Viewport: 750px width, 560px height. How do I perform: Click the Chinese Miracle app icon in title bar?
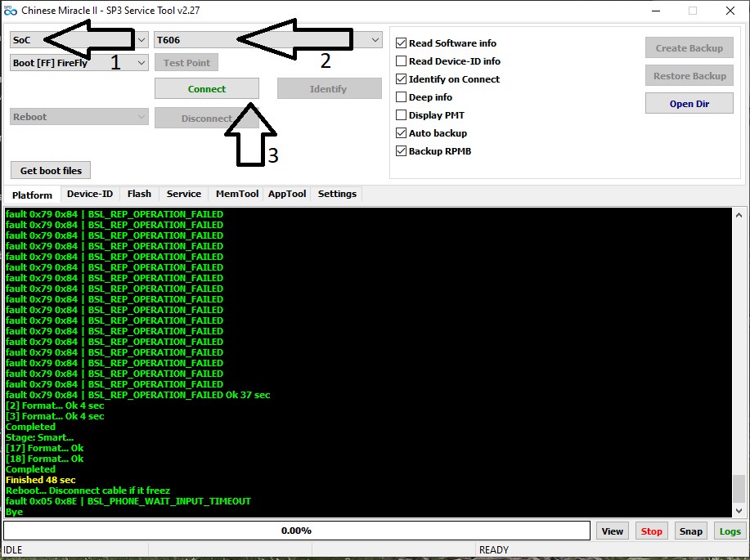click(x=10, y=11)
